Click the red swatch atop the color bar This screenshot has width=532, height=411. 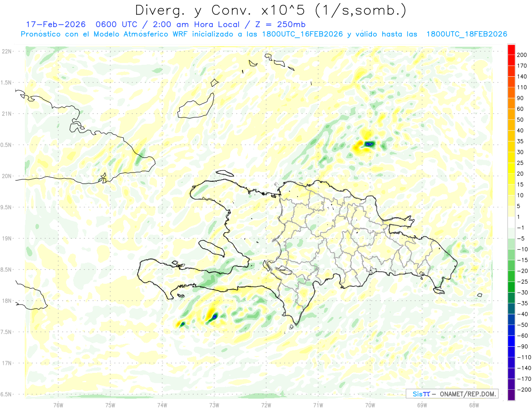(511, 50)
